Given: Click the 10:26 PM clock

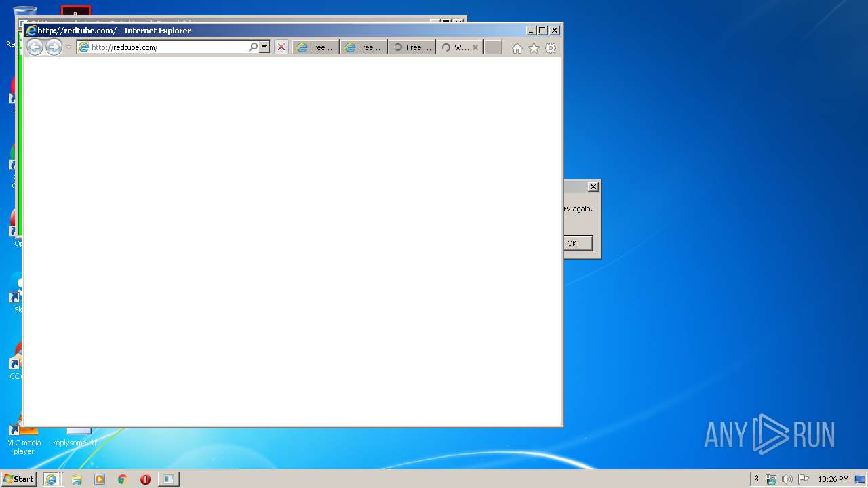Looking at the screenshot, I should pyautogui.click(x=833, y=479).
